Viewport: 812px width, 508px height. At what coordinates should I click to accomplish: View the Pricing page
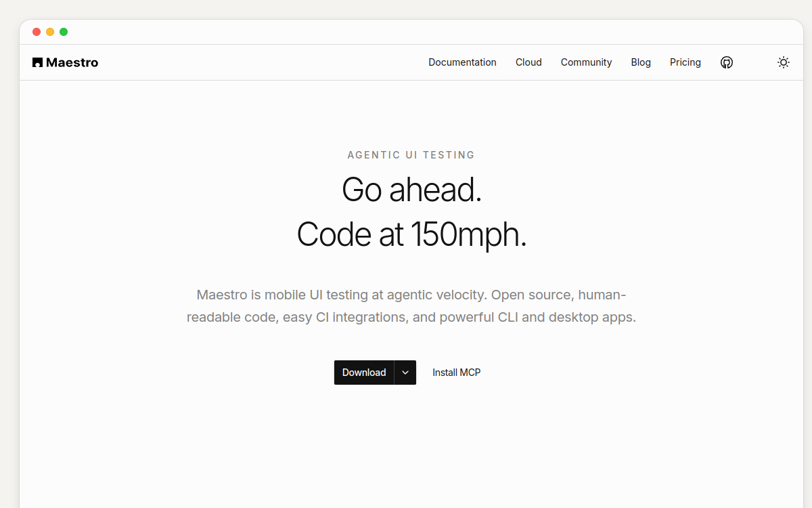[x=685, y=62]
